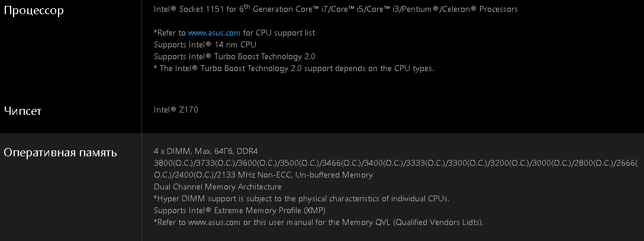Screen dimensions: 644x241
Task: Click the Hyper DIMM support footnote
Action: [x=301, y=198]
